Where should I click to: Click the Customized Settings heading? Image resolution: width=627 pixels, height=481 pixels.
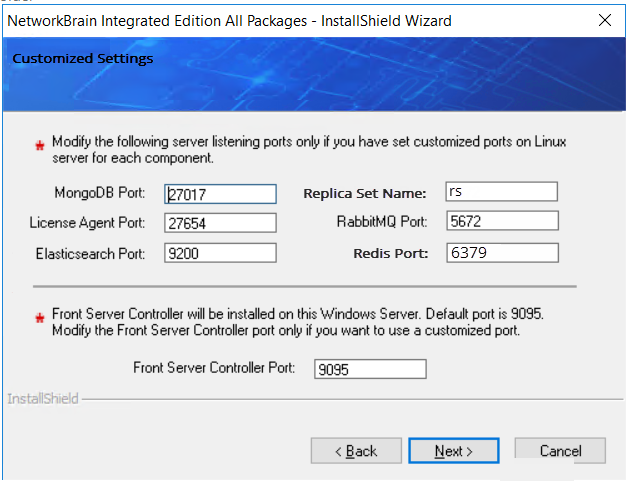pos(83,58)
